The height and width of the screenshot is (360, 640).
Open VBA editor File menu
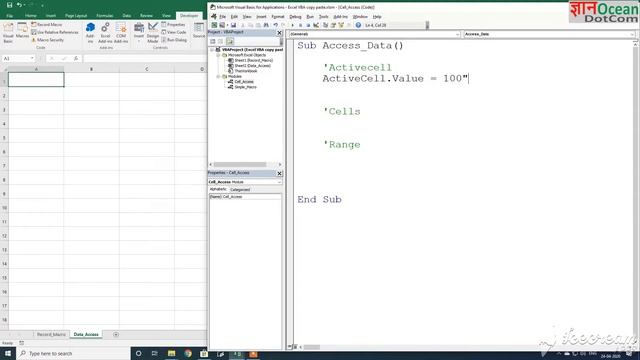pos(222,17)
